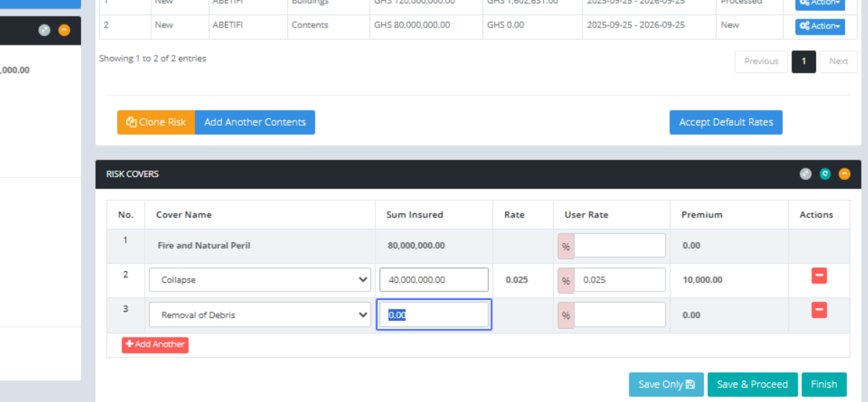Click the gray expand icon in Risk Covers header
This screenshot has width=868, height=402.
[x=806, y=174]
